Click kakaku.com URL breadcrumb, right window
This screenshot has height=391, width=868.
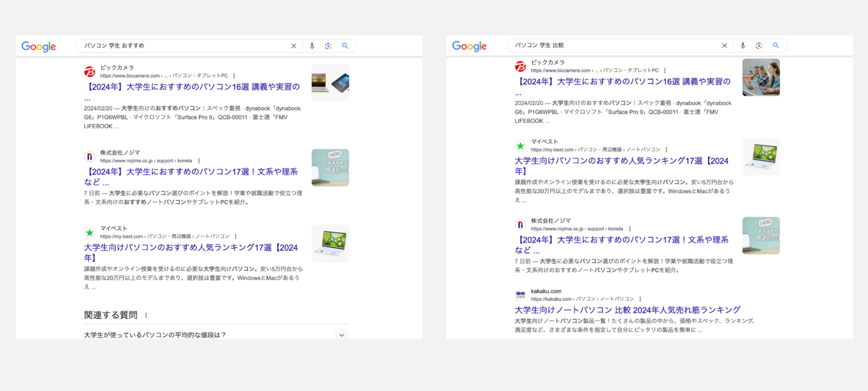[583, 299]
